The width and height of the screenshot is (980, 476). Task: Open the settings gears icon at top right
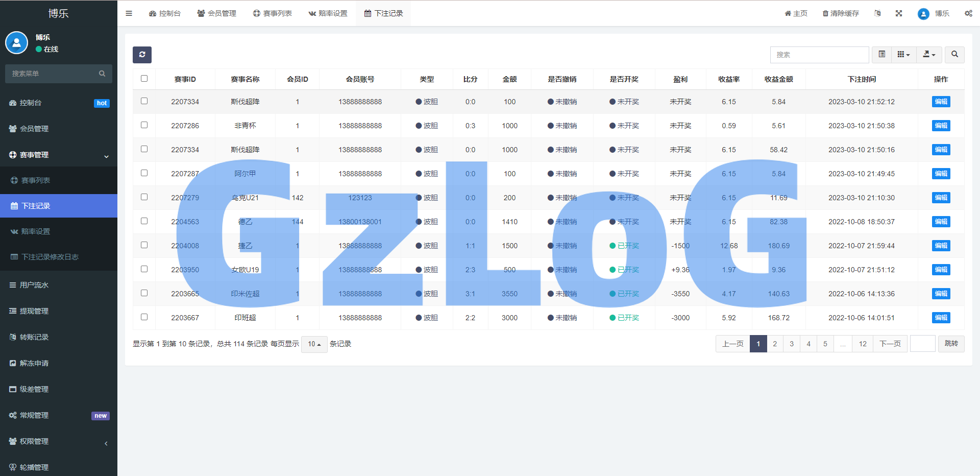pyautogui.click(x=968, y=13)
